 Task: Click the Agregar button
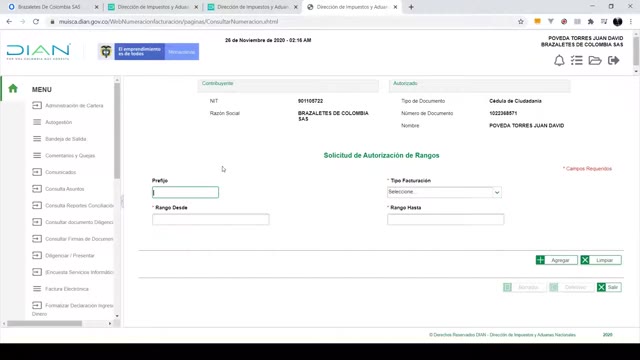[x=556, y=260]
